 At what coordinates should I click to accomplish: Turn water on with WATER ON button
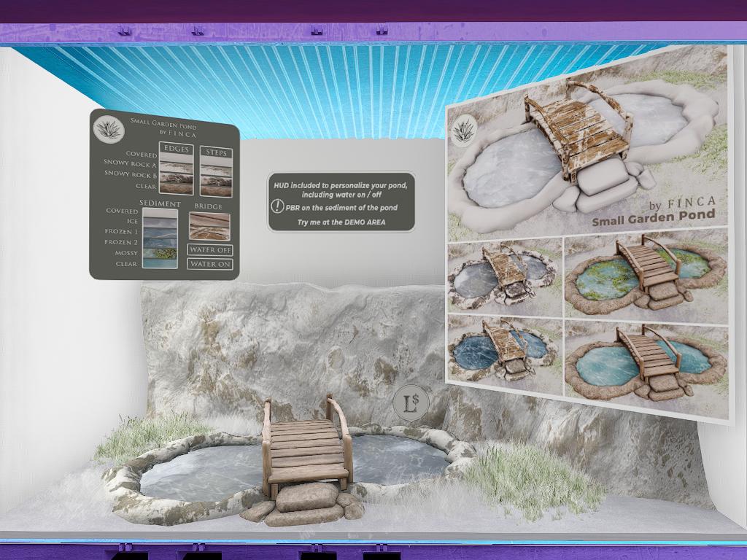[210, 264]
